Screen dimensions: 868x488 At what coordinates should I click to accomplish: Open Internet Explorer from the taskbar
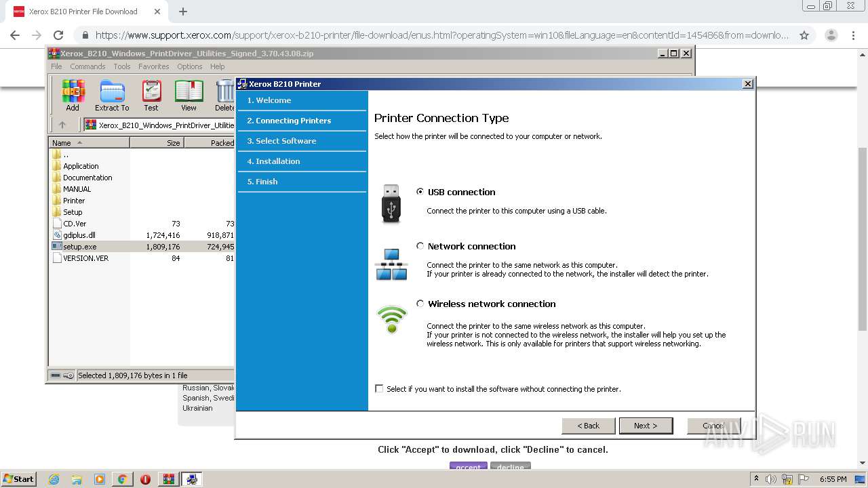(x=54, y=479)
